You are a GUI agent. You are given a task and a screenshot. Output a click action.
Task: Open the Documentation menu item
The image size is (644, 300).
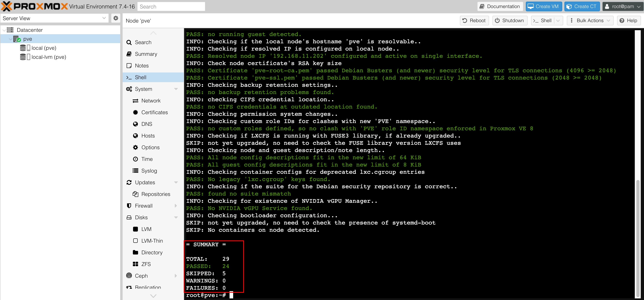[x=500, y=6]
